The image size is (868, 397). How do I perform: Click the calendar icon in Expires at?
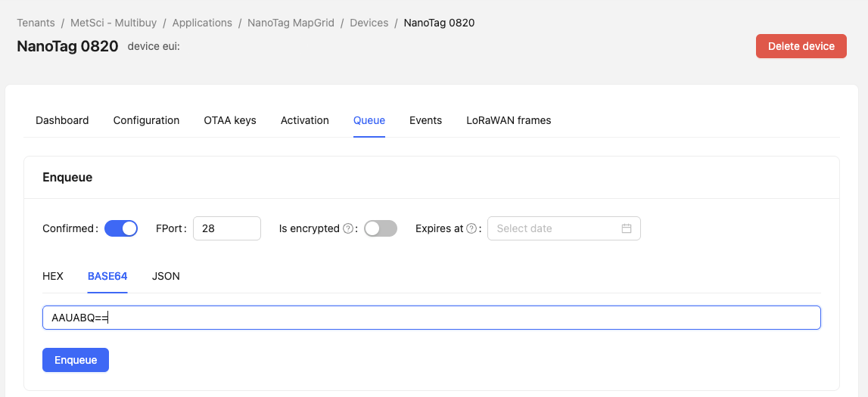[x=626, y=228]
